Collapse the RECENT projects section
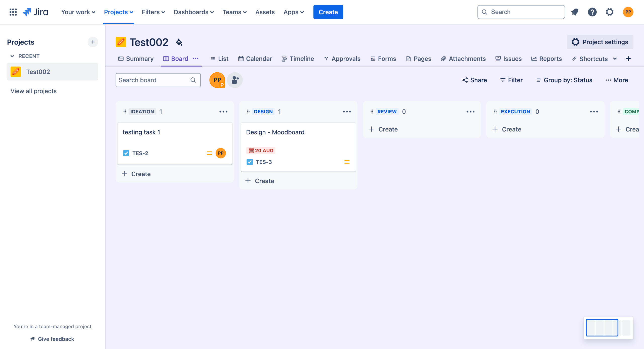The height and width of the screenshot is (349, 644). tap(12, 56)
